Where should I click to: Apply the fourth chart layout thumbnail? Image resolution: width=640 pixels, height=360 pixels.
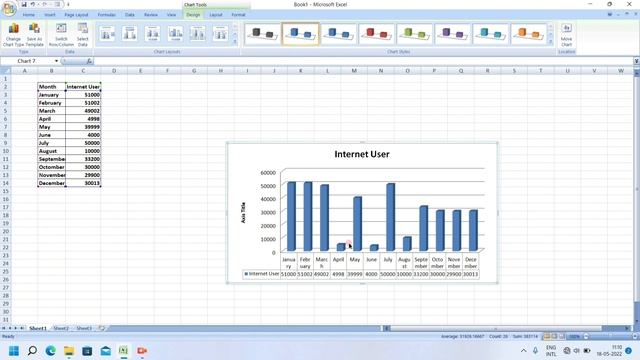(175, 34)
